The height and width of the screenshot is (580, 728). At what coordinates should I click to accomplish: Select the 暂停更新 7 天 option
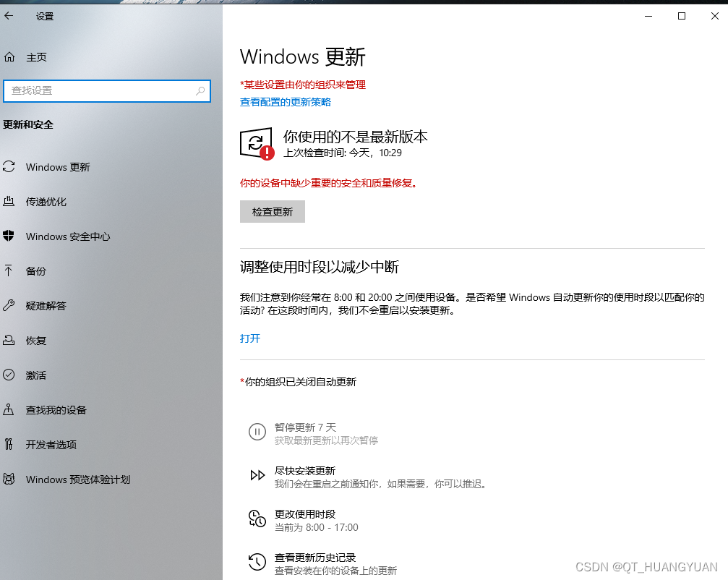[x=305, y=427]
